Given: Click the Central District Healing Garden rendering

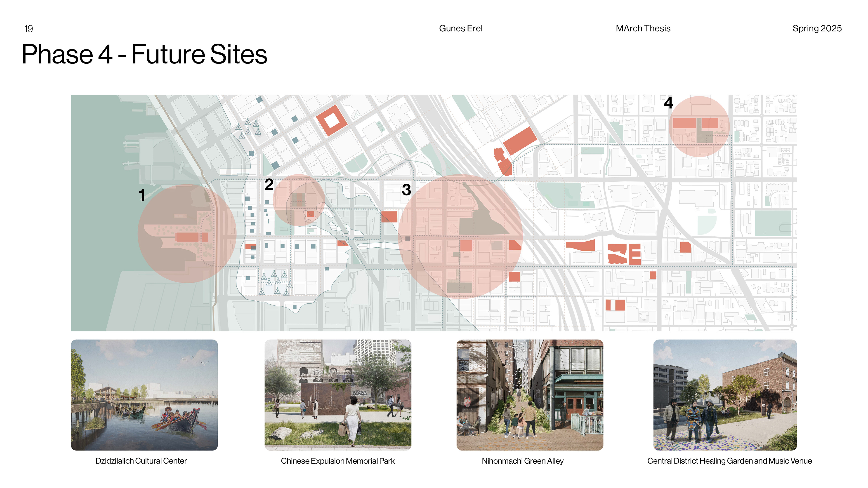Looking at the screenshot, I should (x=725, y=395).
